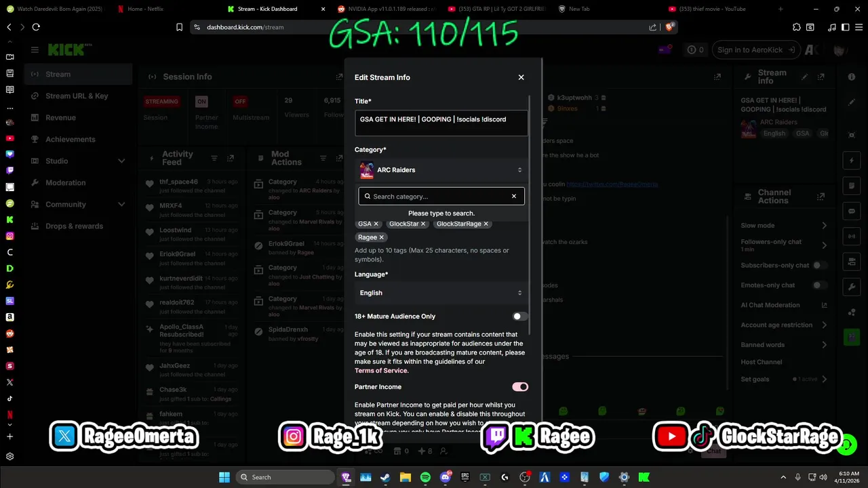
Task: Remove the GSA tag
Action: point(376,224)
